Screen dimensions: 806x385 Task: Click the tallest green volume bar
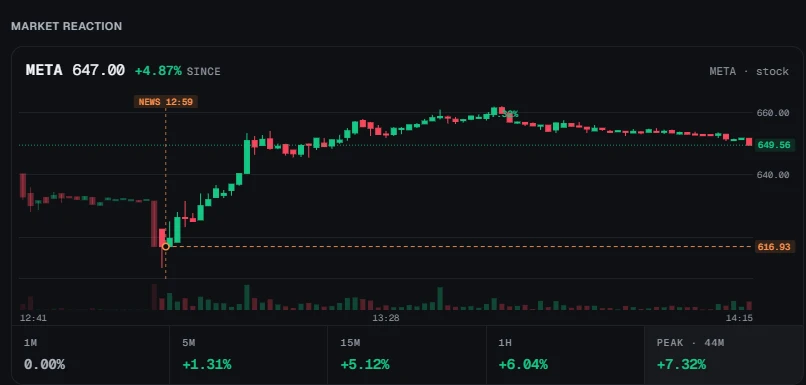(x=247, y=297)
